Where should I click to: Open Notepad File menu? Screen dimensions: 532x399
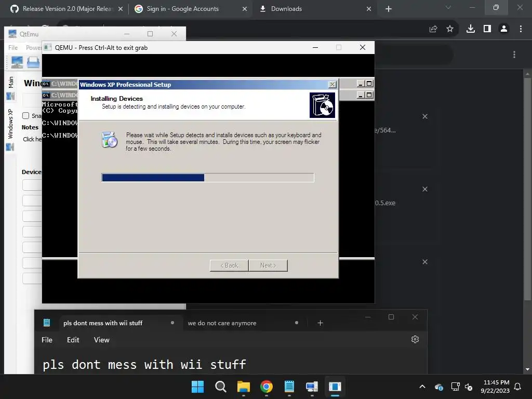47,340
